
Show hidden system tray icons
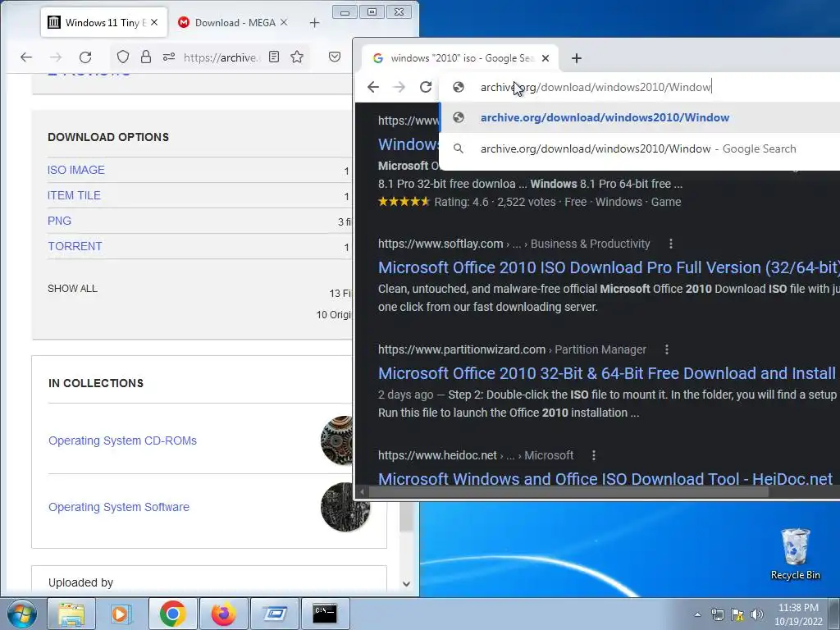click(697, 614)
